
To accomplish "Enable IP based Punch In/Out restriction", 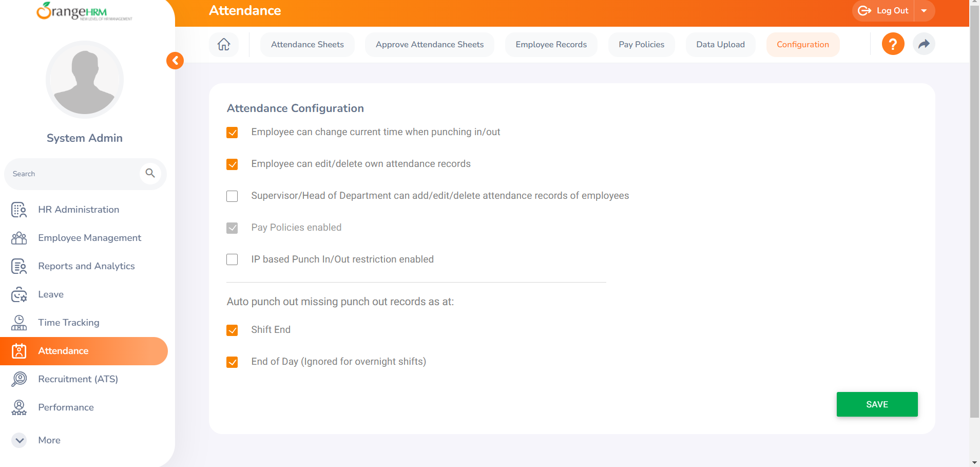I will tap(232, 260).
